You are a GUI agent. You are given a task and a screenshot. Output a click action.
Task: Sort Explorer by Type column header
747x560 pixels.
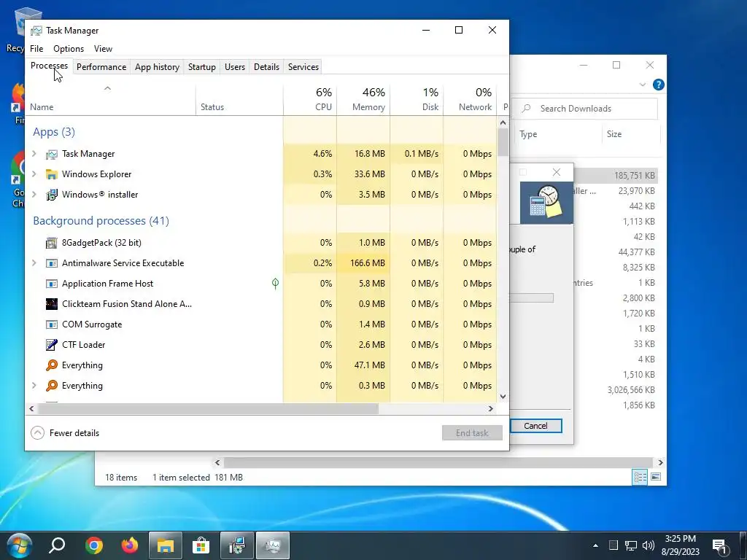559,134
